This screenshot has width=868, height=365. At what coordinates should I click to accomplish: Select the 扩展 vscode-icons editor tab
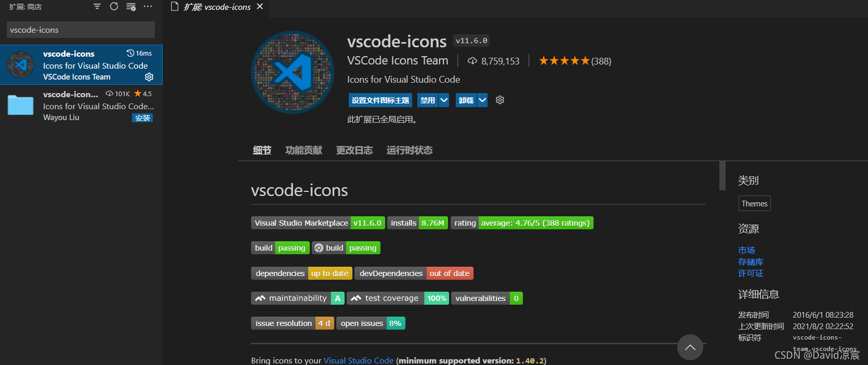point(217,7)
